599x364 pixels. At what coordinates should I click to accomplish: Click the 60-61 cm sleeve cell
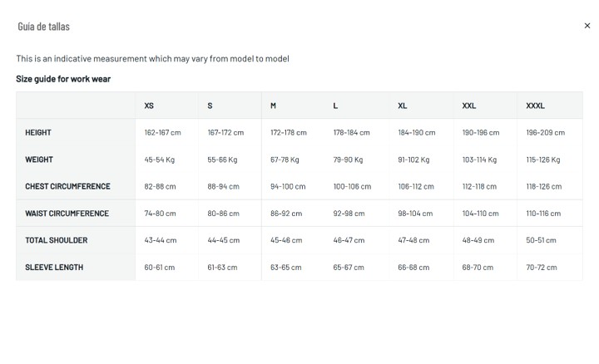[x=159, y=267]
